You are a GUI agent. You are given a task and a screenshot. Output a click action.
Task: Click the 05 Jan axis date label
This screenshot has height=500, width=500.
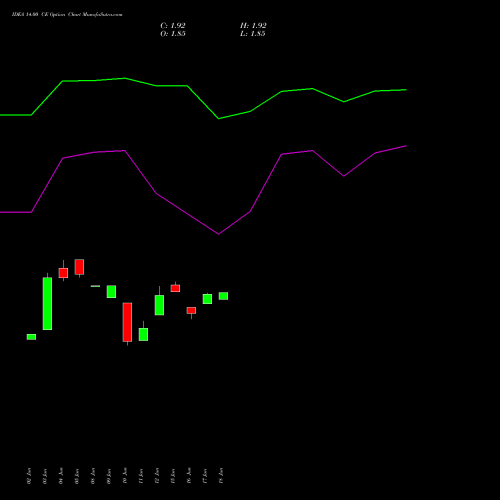pyautogui.click(x=77, y=476)
